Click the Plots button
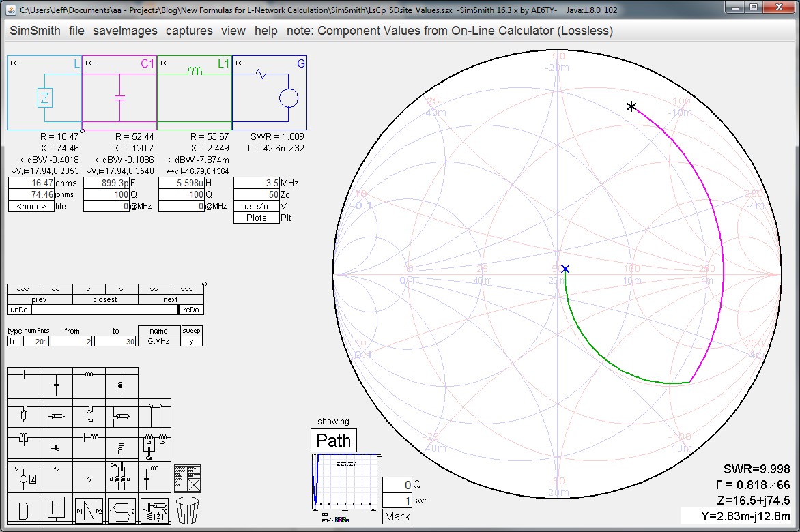The height and width of the screenshot is (532, 800). pos(258,217)
